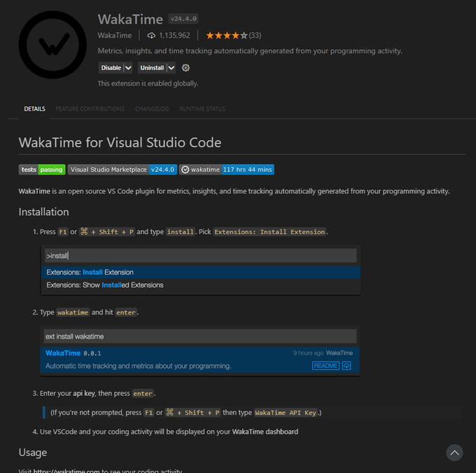
Task: Click the Installation heading
Action: (x=43, y=212)
